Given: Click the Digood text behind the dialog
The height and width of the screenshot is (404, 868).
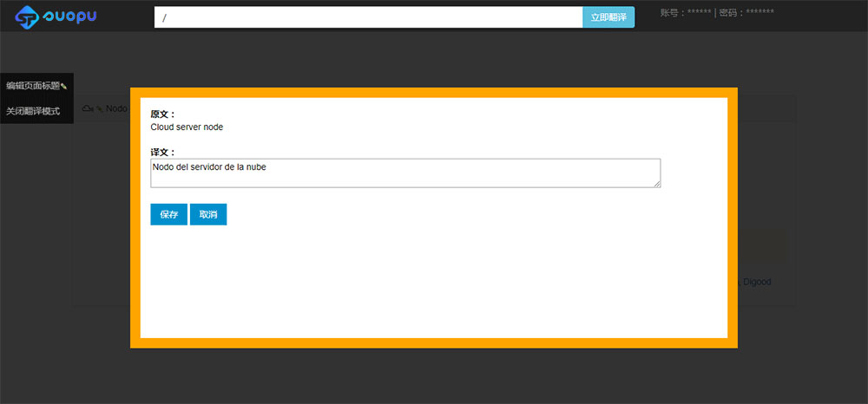Looking at the screenshot, I should (x=756, y=282).
